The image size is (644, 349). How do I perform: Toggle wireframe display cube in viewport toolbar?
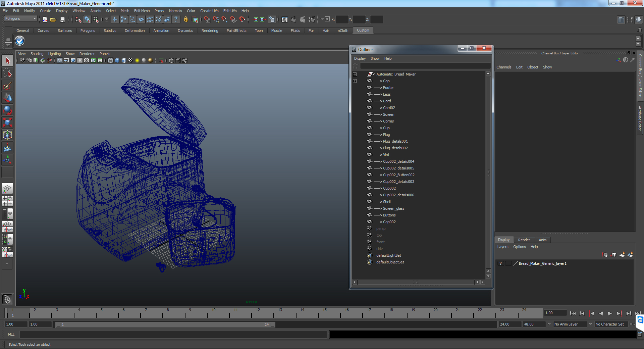pyautogui.click(x=110, y=60)
